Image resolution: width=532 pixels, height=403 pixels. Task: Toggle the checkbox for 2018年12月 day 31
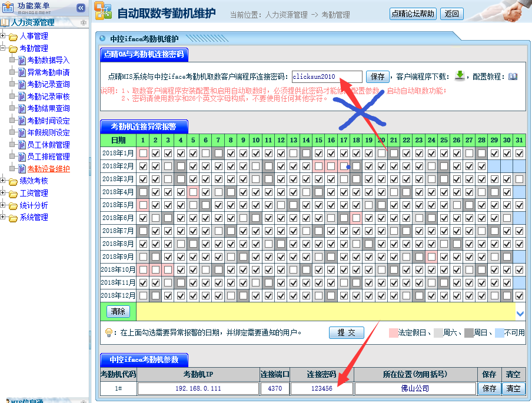[x=519, y=295]
